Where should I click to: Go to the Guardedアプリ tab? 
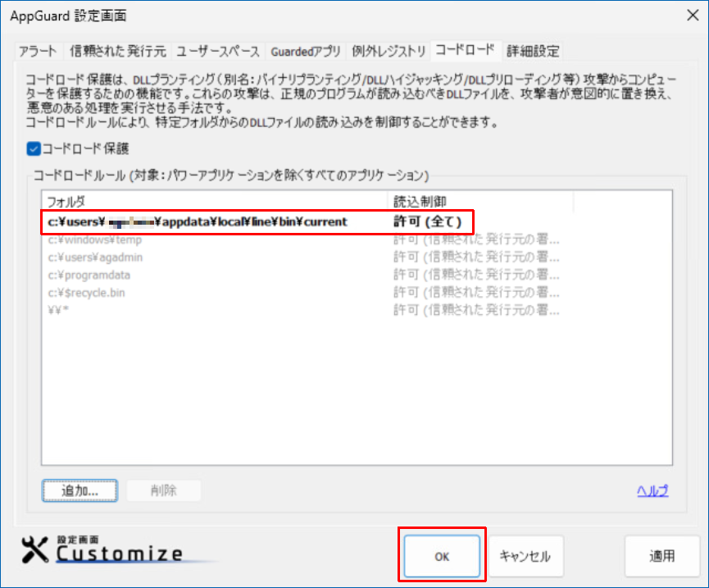click(x=305, y=51)
